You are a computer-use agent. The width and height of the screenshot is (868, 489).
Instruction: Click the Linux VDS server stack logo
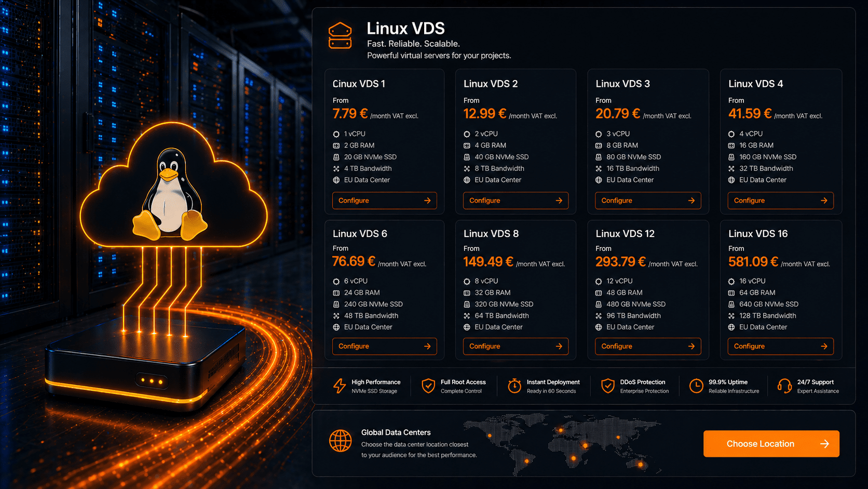pos(340,35)
